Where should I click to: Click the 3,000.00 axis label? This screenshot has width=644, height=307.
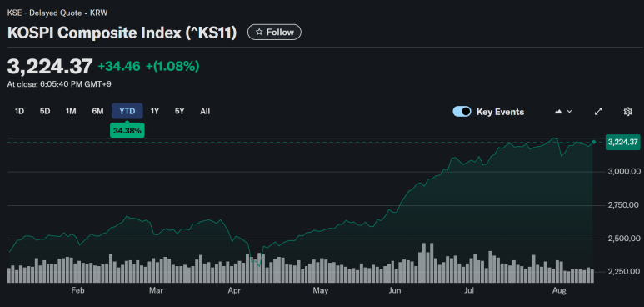[x=623, y=171]
